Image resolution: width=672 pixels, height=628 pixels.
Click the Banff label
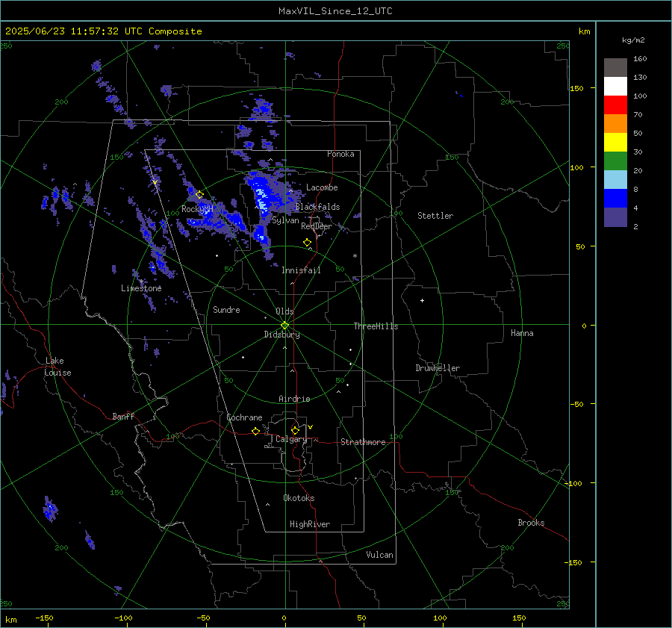123,416
